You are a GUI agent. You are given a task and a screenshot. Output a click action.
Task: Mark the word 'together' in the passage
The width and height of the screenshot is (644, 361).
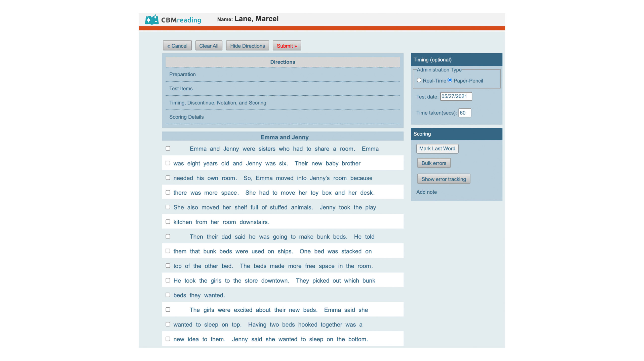click(331, 324)
